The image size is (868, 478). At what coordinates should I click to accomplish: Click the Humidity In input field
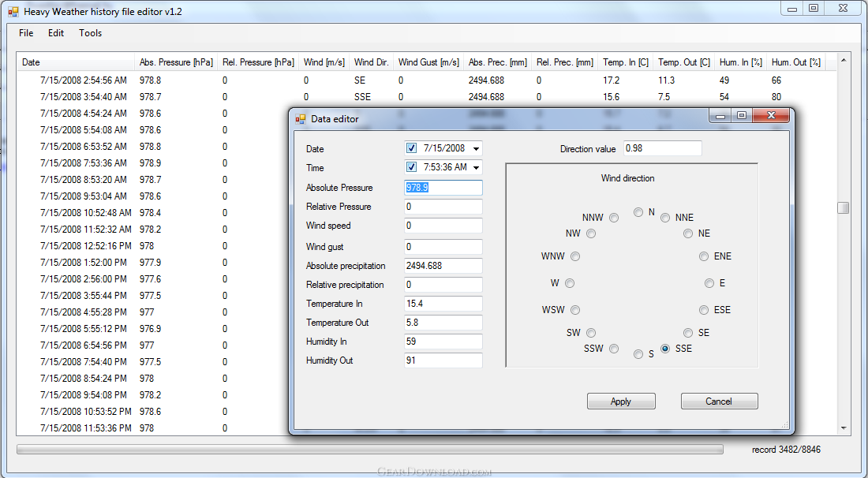pyautogui.click(x=443, y=342)
